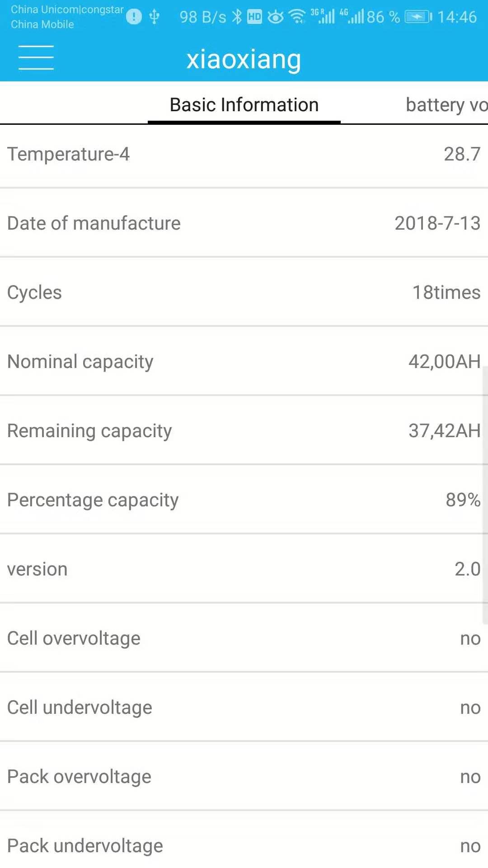Select the Temperature-4 row

click(x=244, y=154)
